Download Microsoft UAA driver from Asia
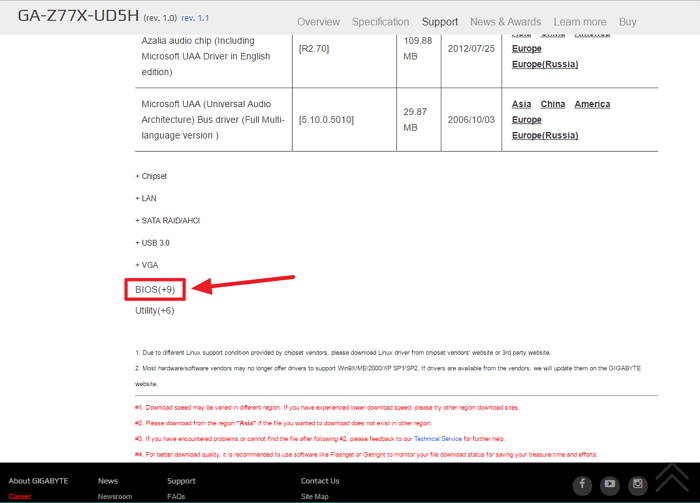This screenshot has width=700, height=503. pyautogui.click(x=521, y=104)
